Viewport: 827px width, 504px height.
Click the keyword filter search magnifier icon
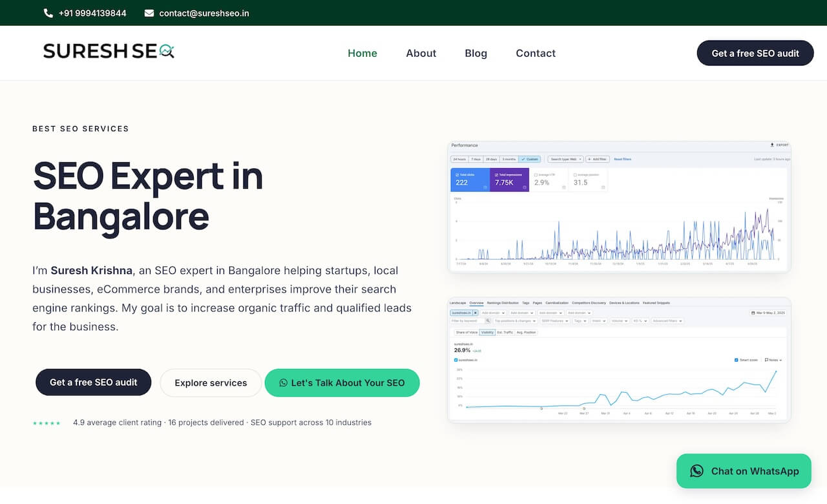coord(488,320)
